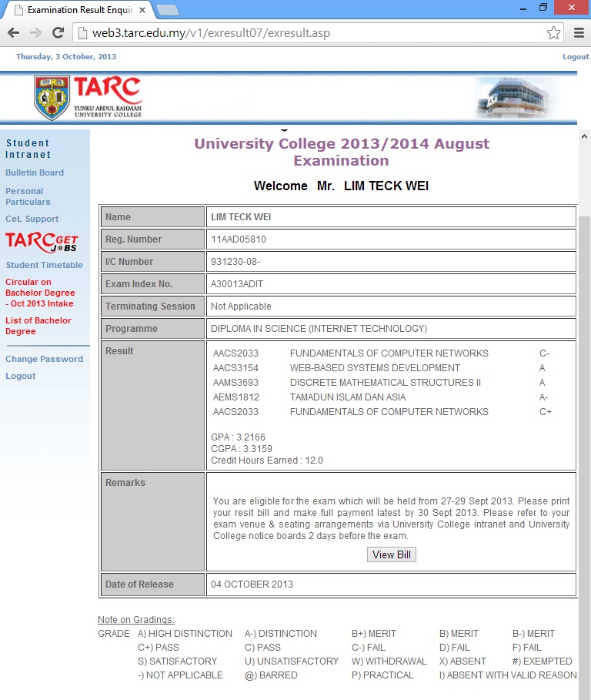Click the TARC Get Jobs logo
This screenshot has height=700, width=591.
click(x=42, y=242)
